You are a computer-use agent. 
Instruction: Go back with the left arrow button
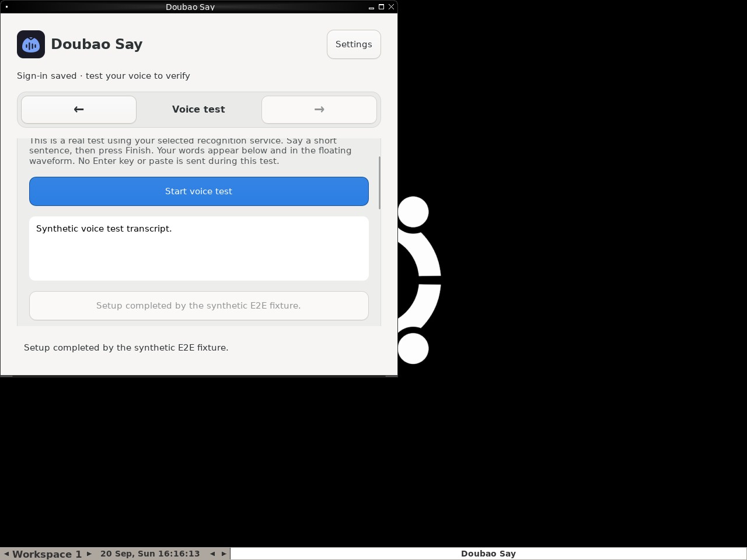point(79,110)
